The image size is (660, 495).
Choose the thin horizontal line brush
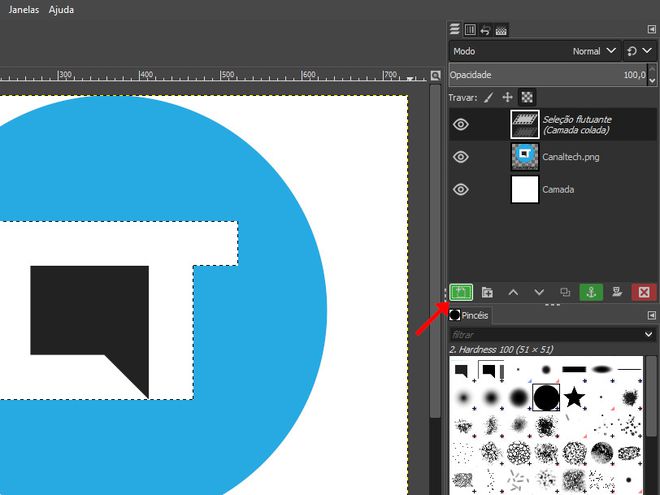click(x=630, y=370)
